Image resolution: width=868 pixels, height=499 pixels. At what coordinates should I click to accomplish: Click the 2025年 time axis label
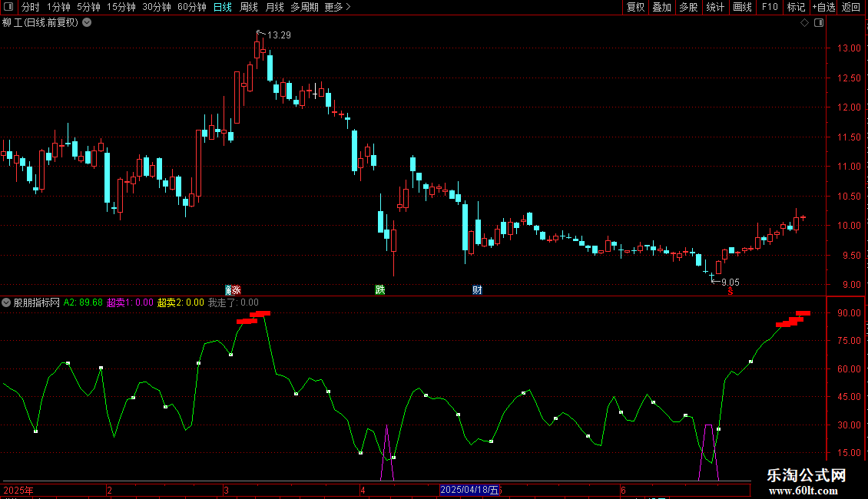pos(18,490)
